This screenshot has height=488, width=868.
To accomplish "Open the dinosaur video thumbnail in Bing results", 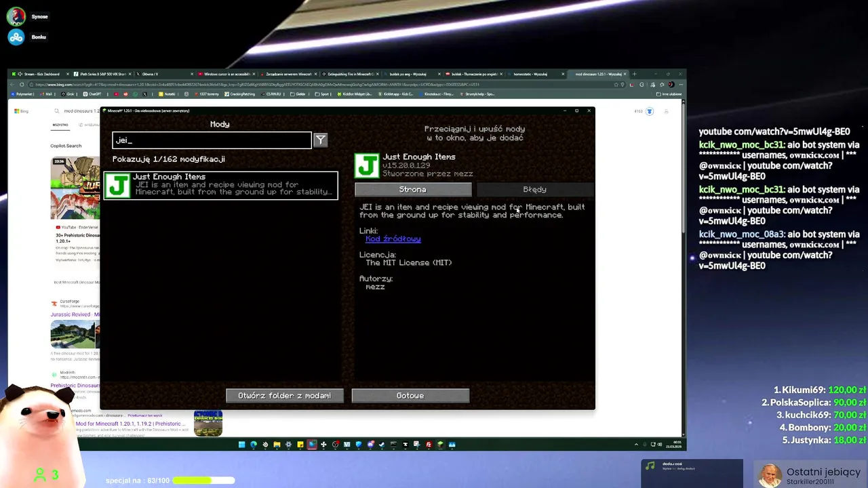I will coord(75,188).
